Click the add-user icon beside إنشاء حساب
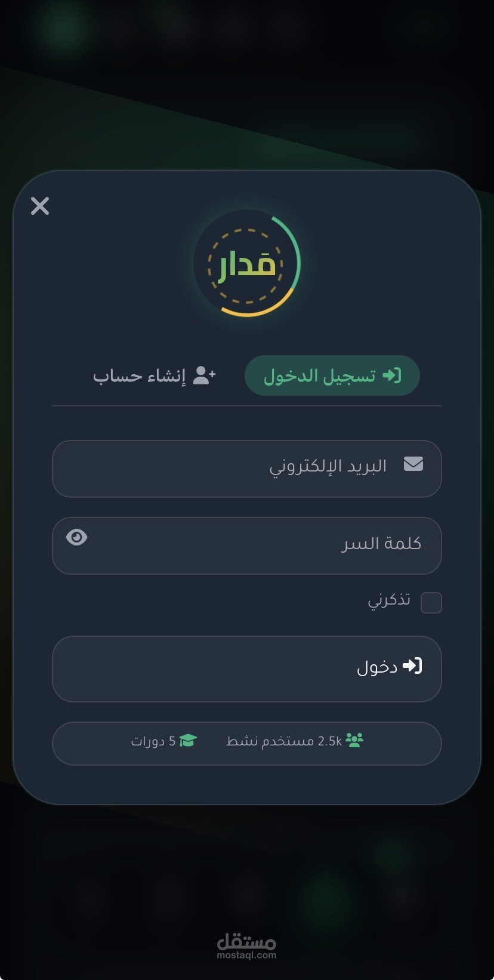 click(x=205, y=375)
